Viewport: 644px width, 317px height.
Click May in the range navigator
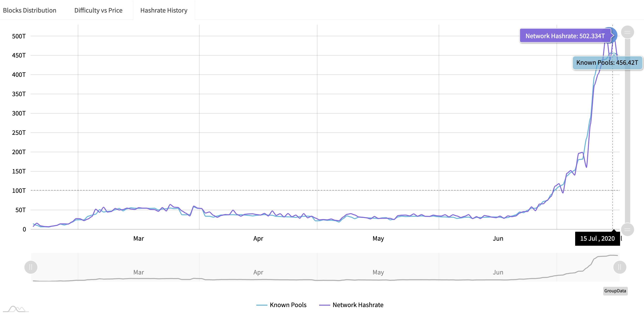(378, 272)
